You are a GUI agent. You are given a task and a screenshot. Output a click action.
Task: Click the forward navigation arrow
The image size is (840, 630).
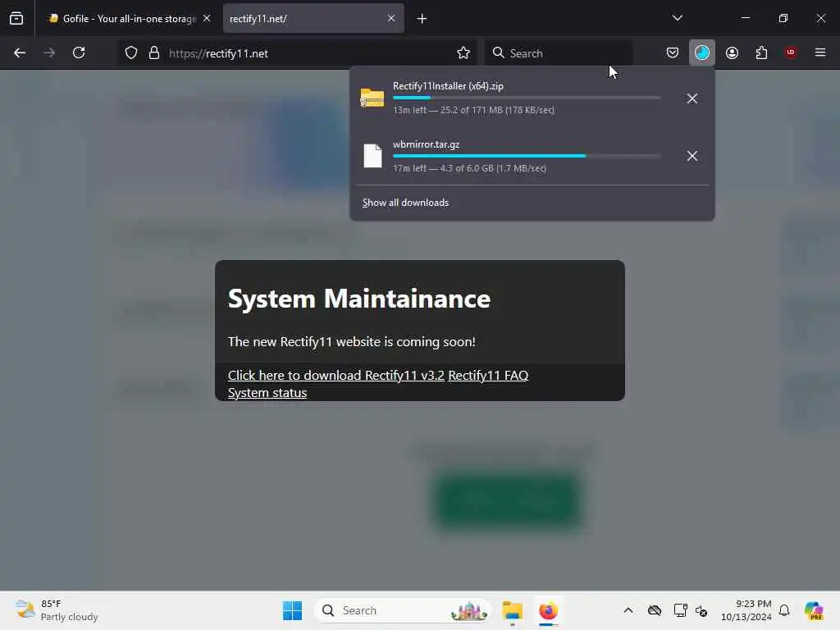tap(49, 53)
